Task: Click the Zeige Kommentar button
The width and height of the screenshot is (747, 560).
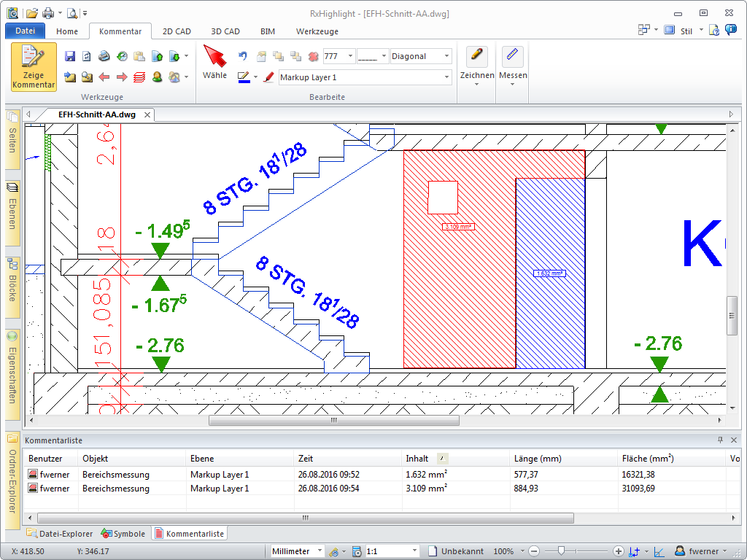Action: [x=34, y=67]
